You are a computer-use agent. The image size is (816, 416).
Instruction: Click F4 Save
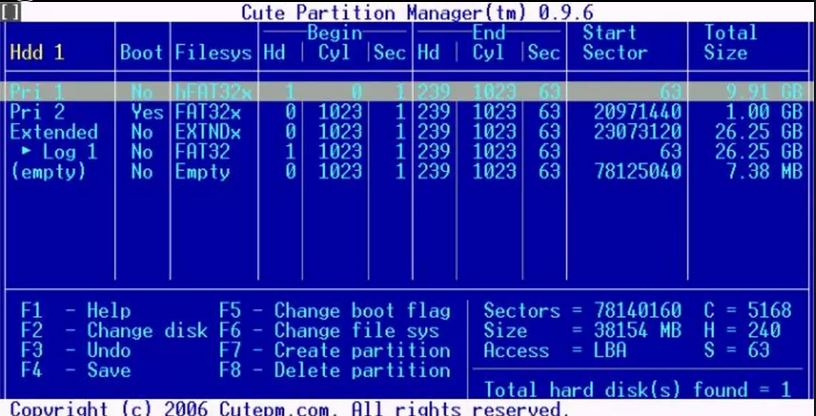coord(75,370)
